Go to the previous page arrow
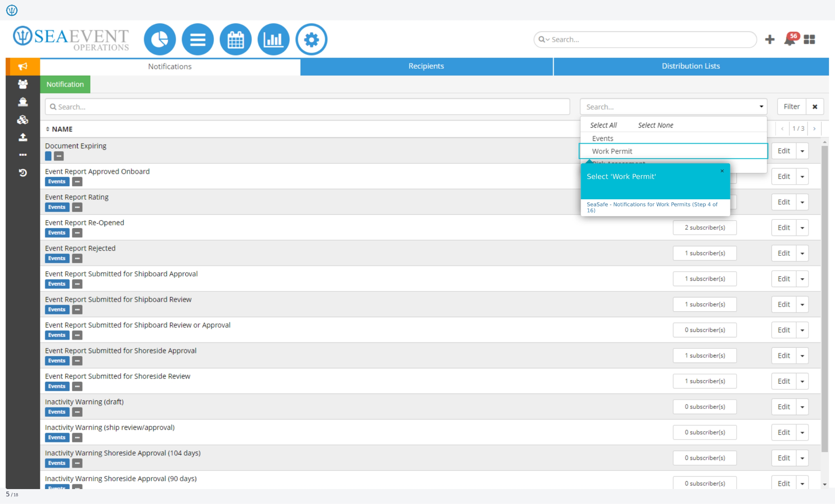This screenshot has width=835, height=504. point(782,128)
